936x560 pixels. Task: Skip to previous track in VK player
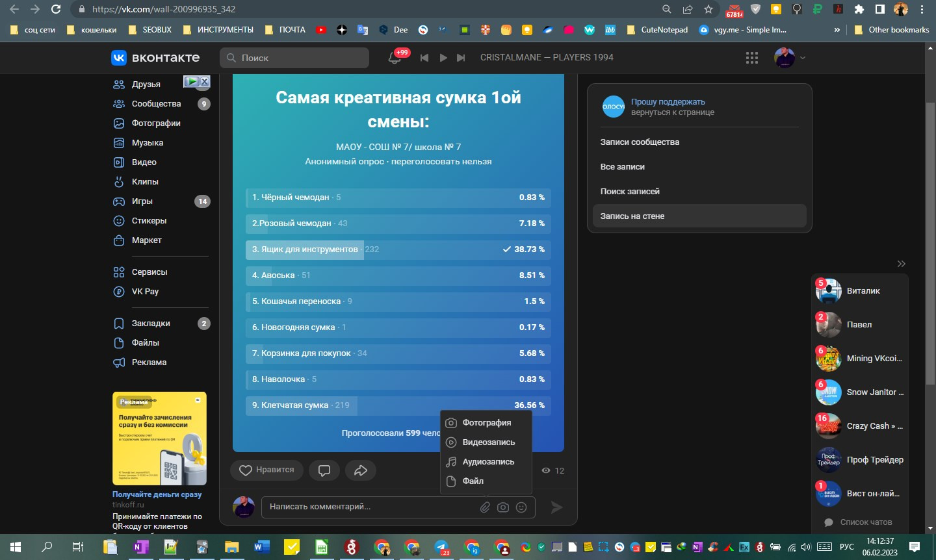[424, 58]
